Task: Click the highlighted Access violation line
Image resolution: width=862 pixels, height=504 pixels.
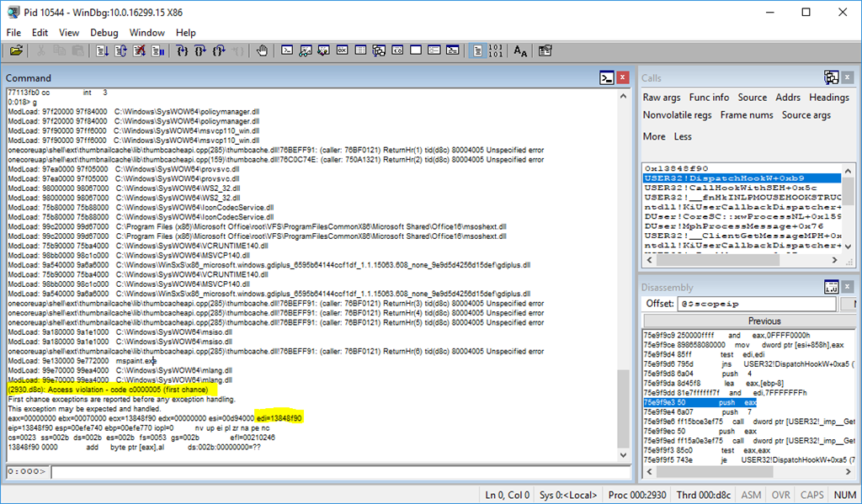Action: pos(108,390)
